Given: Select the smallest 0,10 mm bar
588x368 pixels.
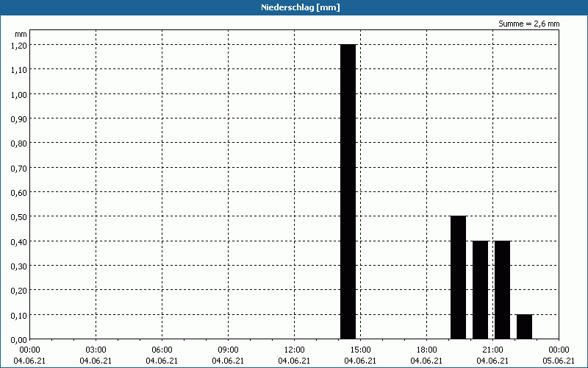Looking at the screenshot, I should pyautogui.click(x=524, y=327).
